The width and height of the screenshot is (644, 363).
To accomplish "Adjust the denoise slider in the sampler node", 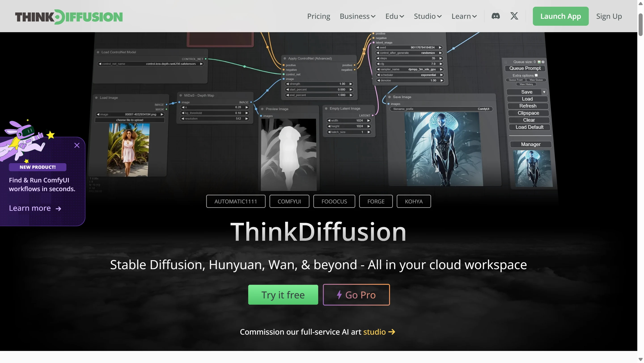I will 409,80.
